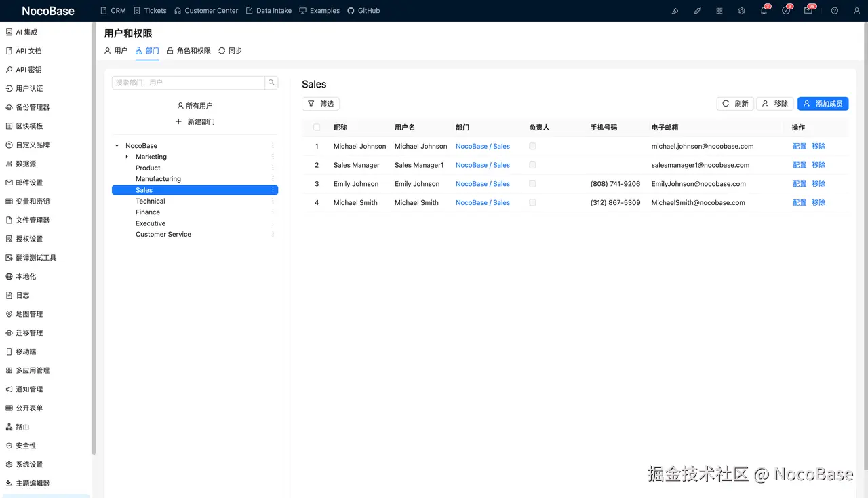Screen dimensions: 868x498
Task: Open the more menu for Customer Service department
Action: coord(273,234)
